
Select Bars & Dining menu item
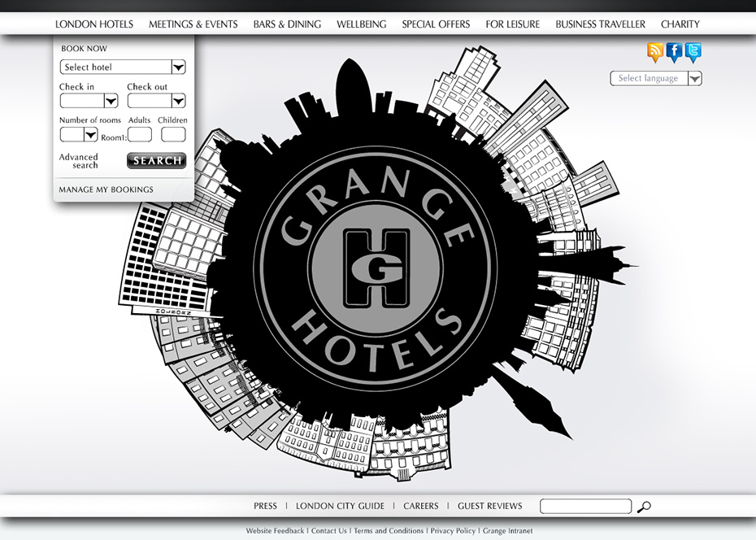287,24
